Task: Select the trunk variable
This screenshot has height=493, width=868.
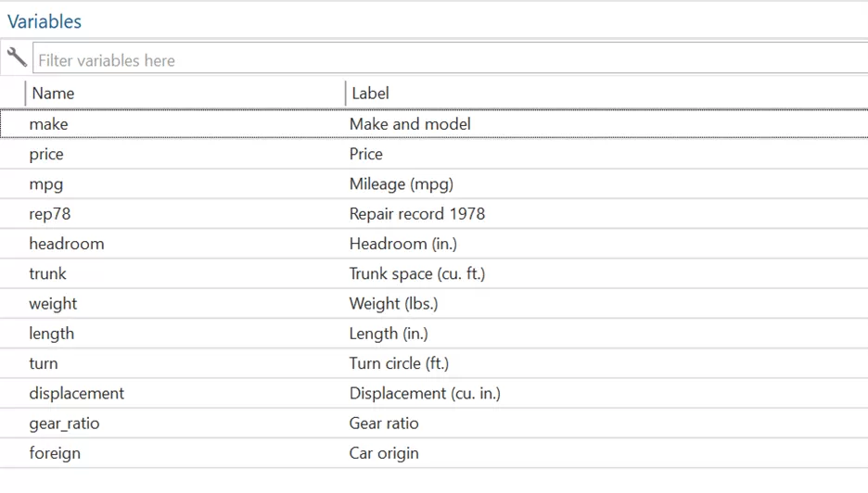Action: click(x=48, y=274)
